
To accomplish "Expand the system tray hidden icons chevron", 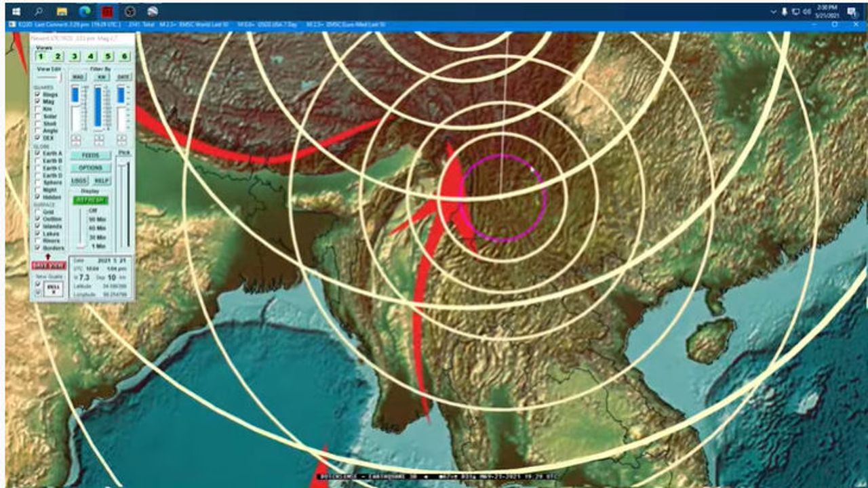I will (x=774, y=12).
